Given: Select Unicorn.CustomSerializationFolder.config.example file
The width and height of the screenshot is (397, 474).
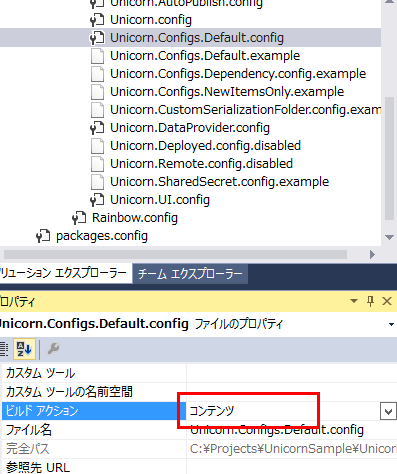Looking at the screenshot, I should (246, 110).
